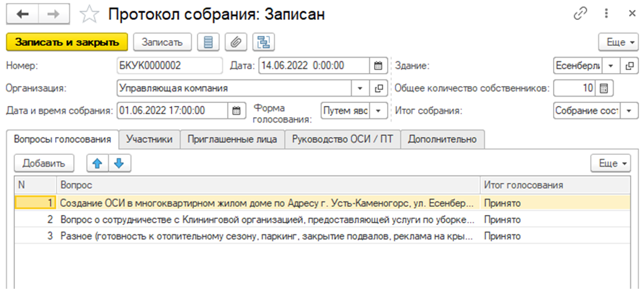Click Добавить to add a question
This screenshot has height=290, width=644.
coord(44,164)
